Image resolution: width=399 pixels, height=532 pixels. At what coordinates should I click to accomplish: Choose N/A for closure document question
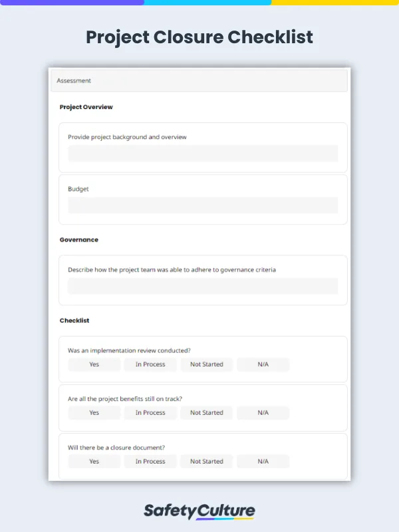(x=263, y=462)
